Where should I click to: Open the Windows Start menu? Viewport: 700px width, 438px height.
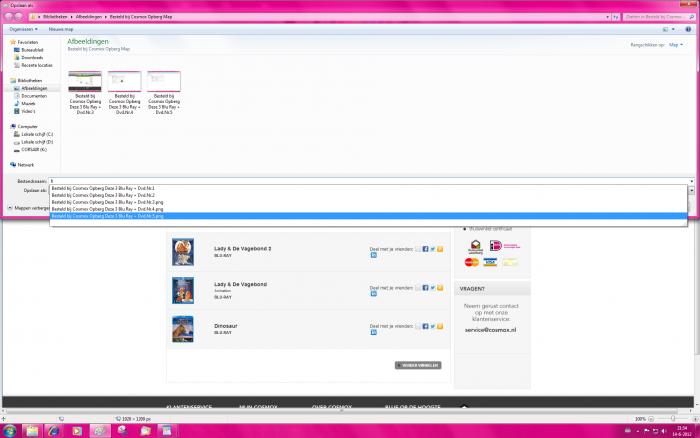pyautogui.click(x=9, y=431)
